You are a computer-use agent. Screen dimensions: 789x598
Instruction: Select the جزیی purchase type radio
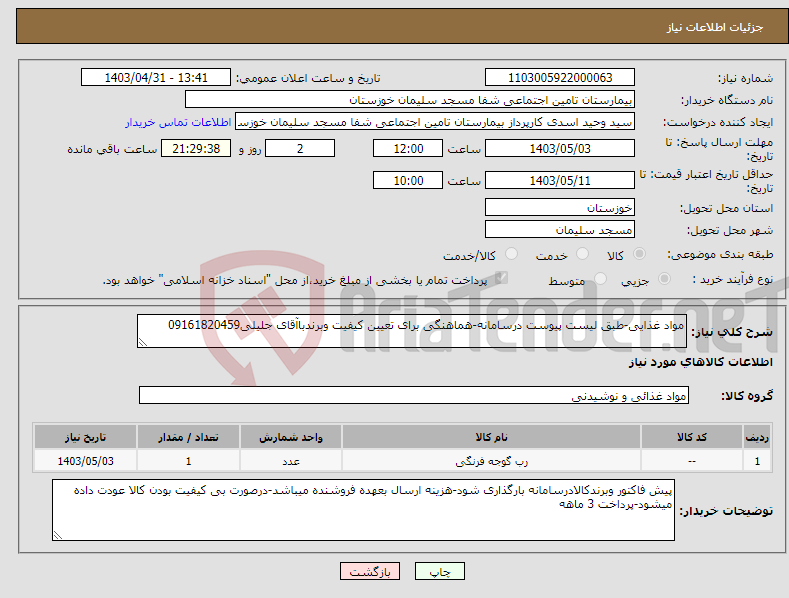click(x=664, y=279)
